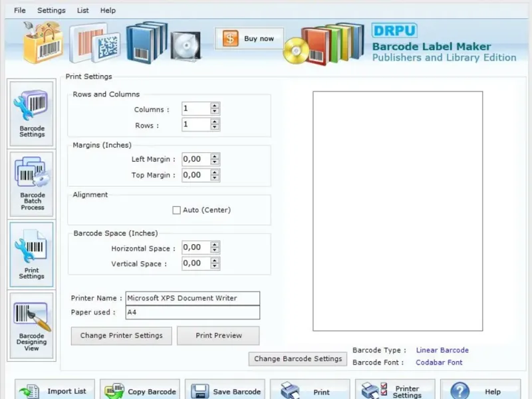Click the DRPU logo

tap(394, 31)
